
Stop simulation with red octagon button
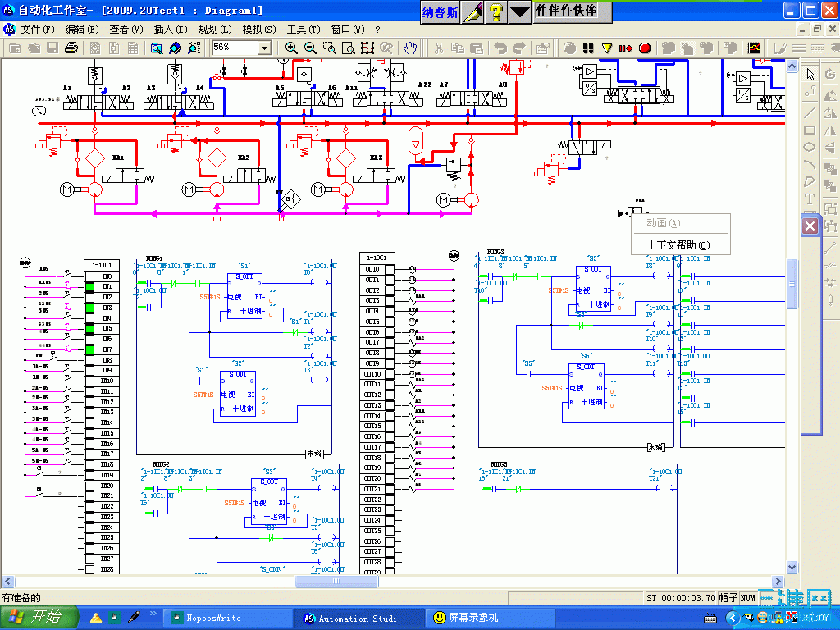(645, 48)
